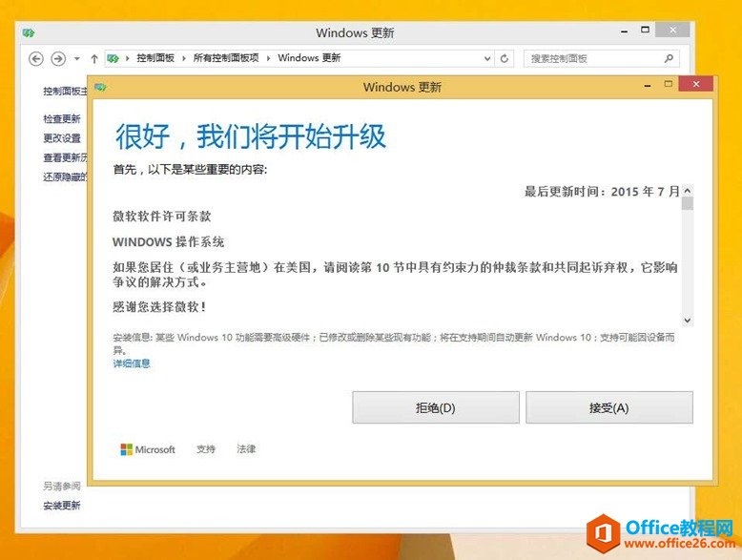The width and height of the screenshot is (742, 560).
Task: Click the Forward arrow in Control Panel window
Action: pos(58,59)
